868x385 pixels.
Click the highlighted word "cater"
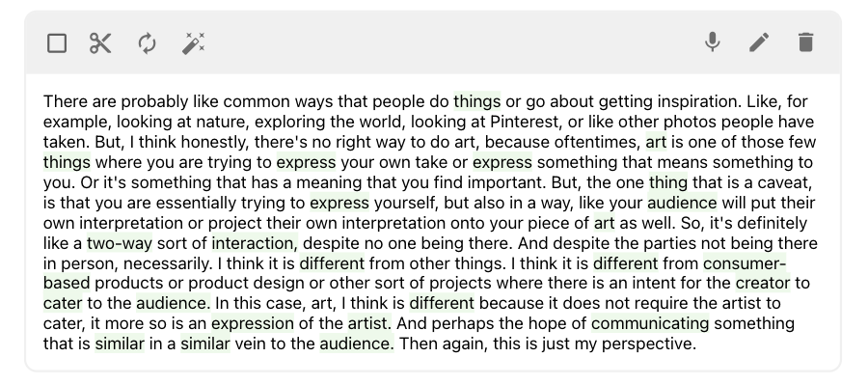pyautogui.click(x=63, y=303)
